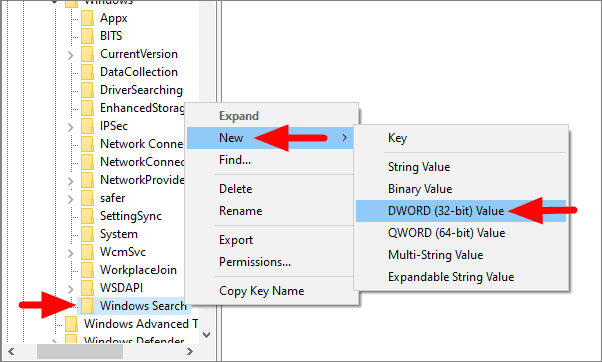This screenshot has width=602, height=362.
Task: Select the WorkplaceJoin folder icon
Action: [x=88, y=270]
